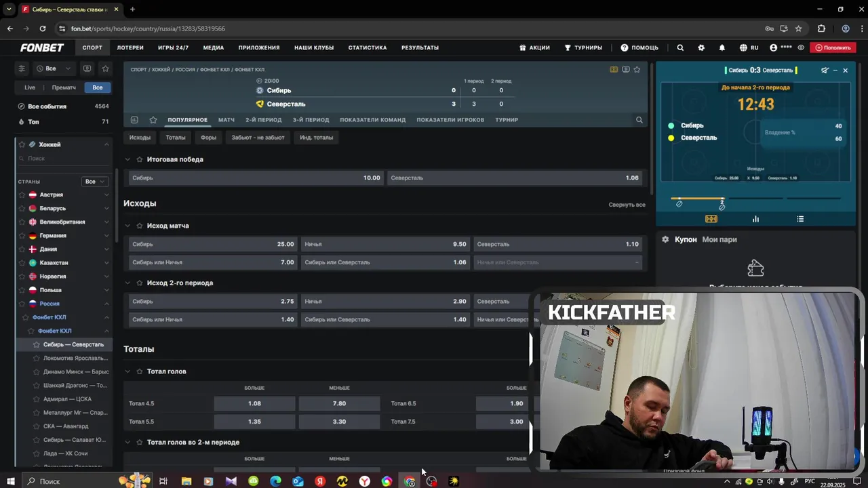Toggle favorites star beside Популярное tab
This screenshot has width=868, height=488.
(x=153, y=120)
